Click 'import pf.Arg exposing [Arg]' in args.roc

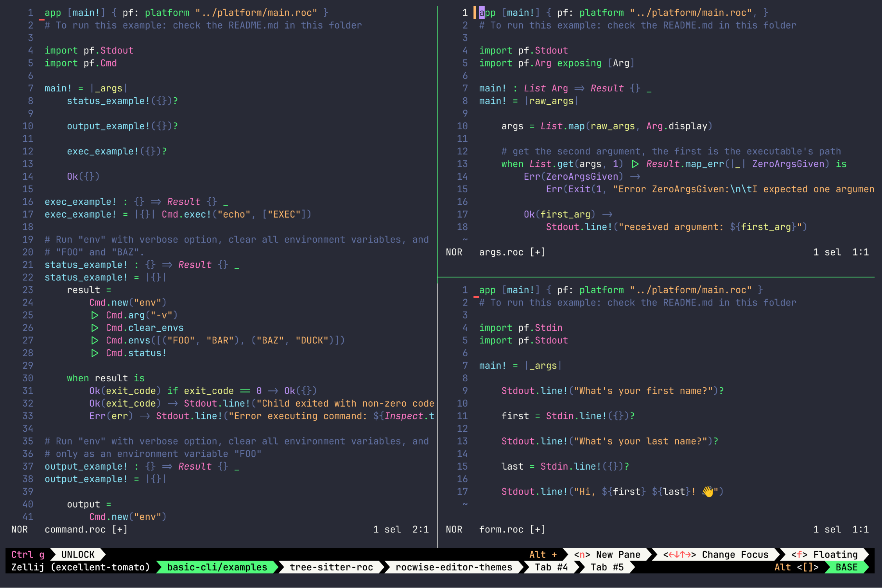point(557,63)
